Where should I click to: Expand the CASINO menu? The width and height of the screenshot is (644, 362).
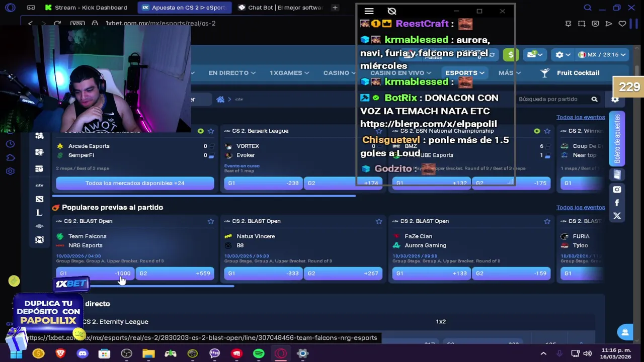[x=340, y=73]
